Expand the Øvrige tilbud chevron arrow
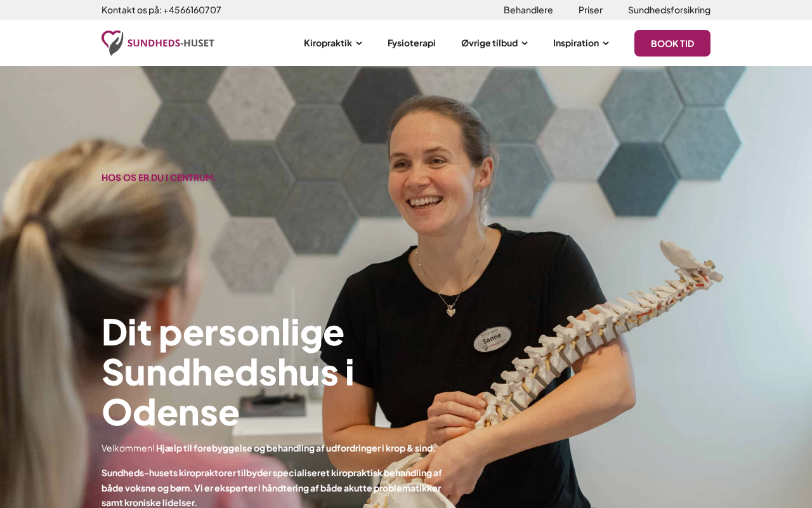 (x=525, y=43)
